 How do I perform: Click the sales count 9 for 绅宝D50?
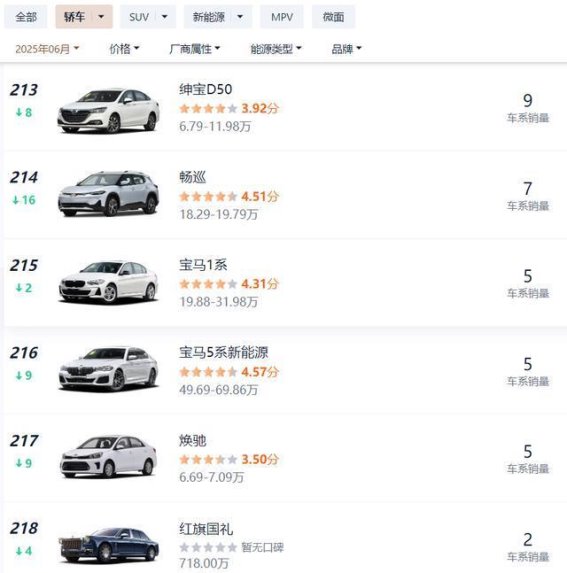[x=528, y=101]
